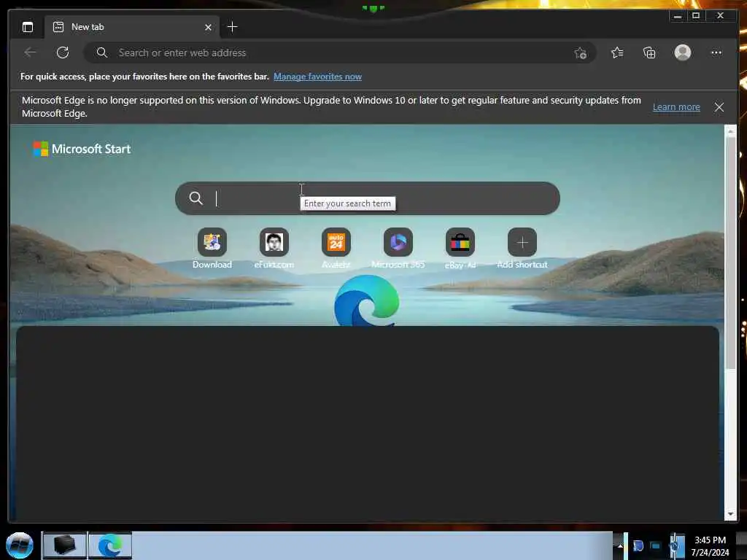Click the blue shield tray icon
This screenshot has width=747, height=560.
tap(638, 545)
